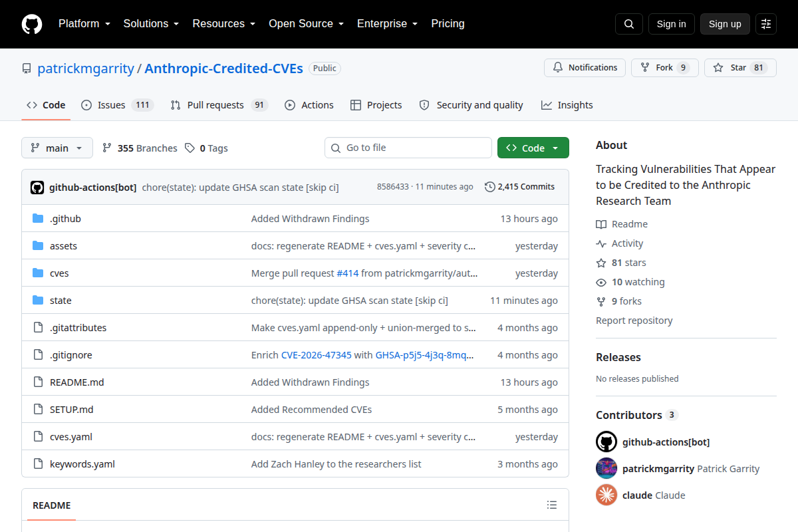Click the GitHub logo icon
Viewport: 798px width, 532px height.
32,24
